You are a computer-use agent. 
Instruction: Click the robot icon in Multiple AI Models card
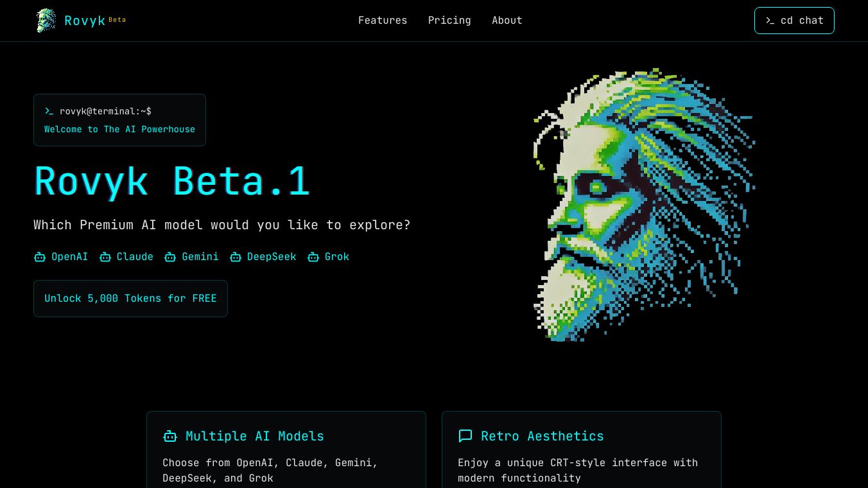point(170,437)
